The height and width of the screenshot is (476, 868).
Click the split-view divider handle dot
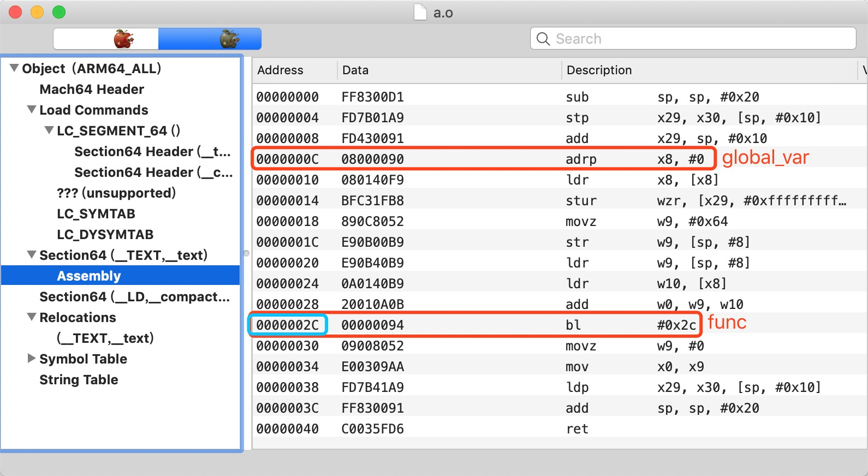(246, 253)
